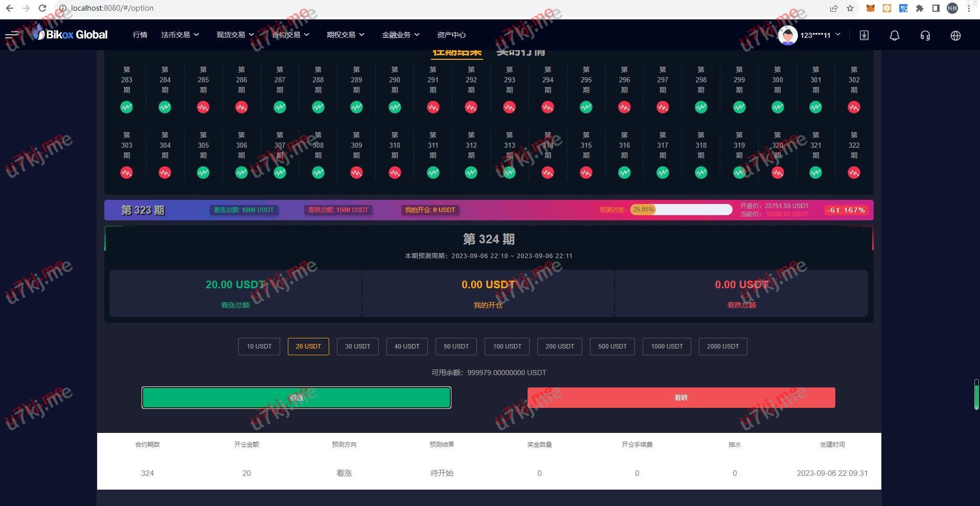
Task: Expand the 期权交易 dropdown menu
Action: [x=346, y=35]
